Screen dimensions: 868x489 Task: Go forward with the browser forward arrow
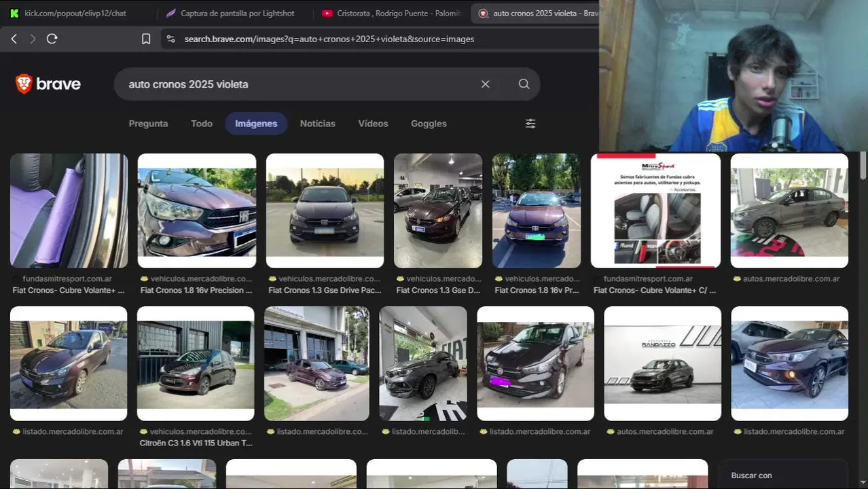coord(33,39)
